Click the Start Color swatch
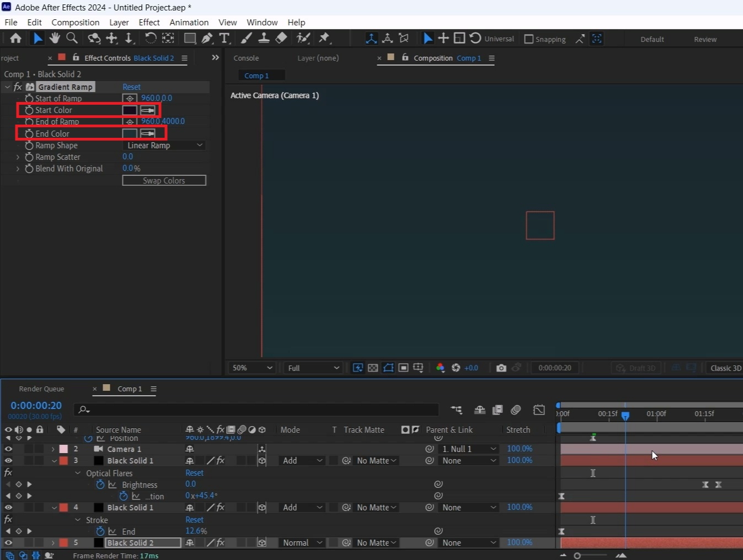This screenshot has width=743, height=560. point(130,110)
